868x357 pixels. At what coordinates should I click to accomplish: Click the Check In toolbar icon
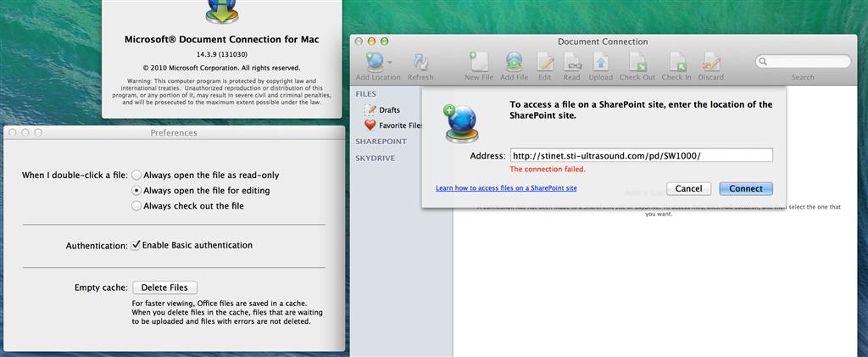point(677,61)
